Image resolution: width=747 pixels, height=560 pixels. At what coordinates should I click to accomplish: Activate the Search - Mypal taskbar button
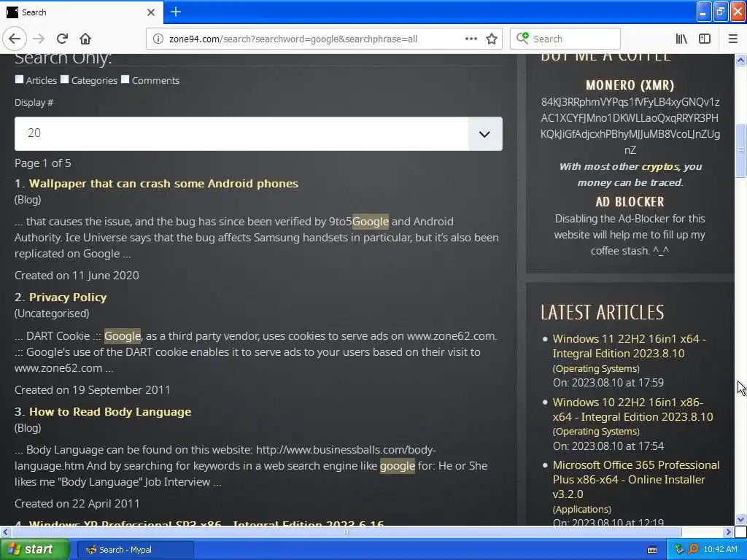(135, 550)
